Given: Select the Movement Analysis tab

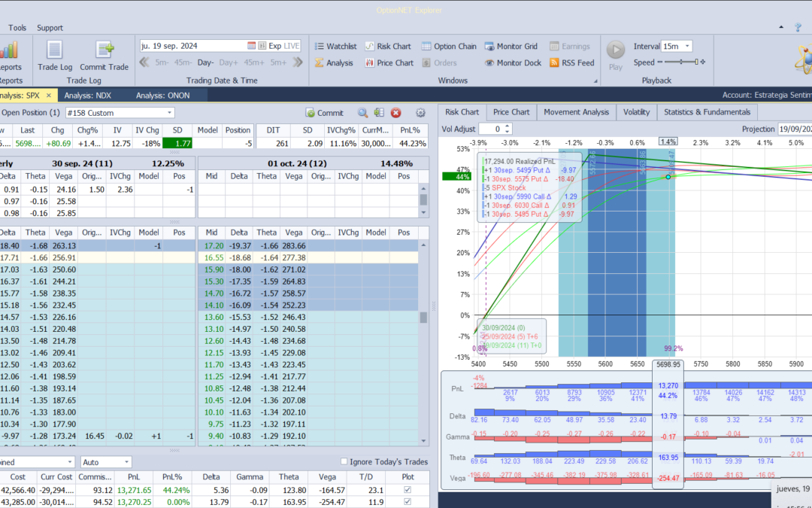Looking at the screenshot, I should 577,112.
